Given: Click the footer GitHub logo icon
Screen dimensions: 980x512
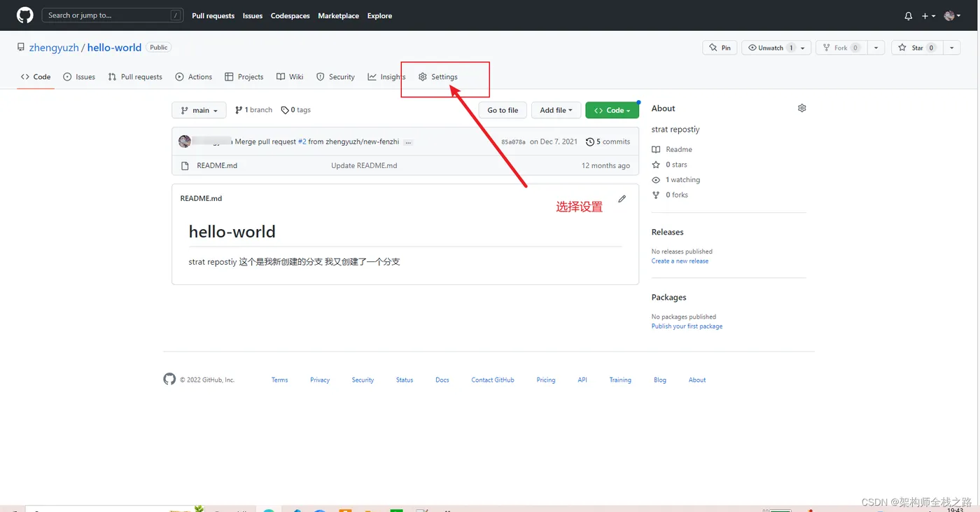Looking at the screenshot, I should 169,379.
